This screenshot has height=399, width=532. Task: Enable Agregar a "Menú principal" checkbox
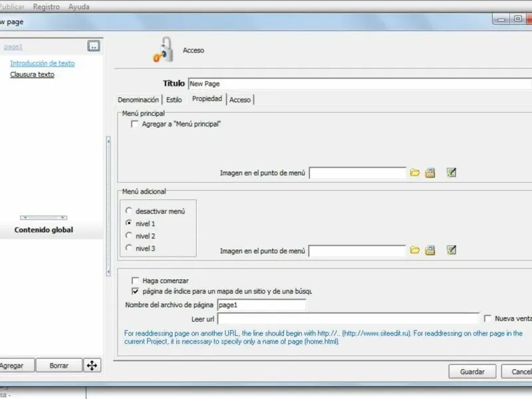pyautogui.click(x=135, y=124)
